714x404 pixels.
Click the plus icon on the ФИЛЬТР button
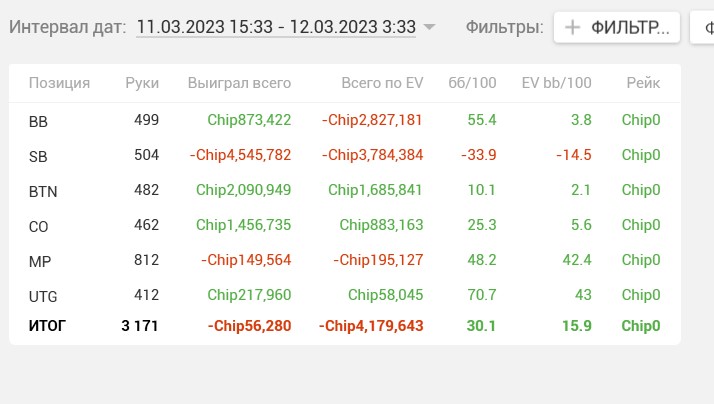[572, 28]
